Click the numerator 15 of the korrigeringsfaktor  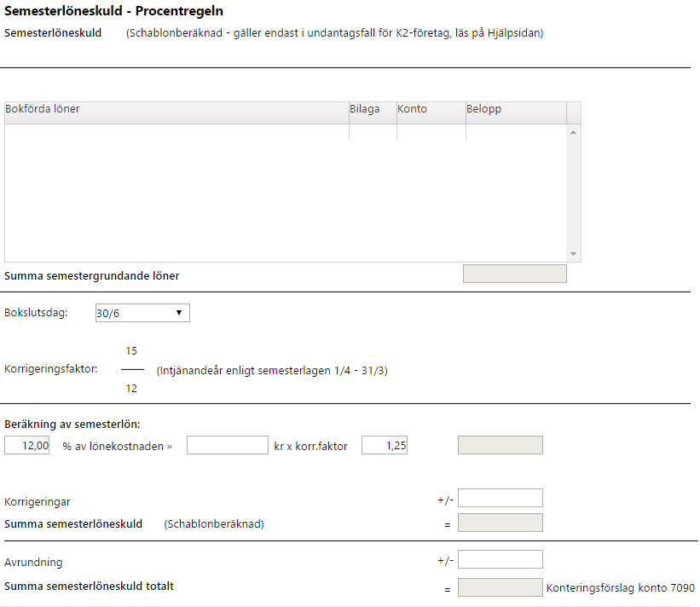(131, 350)
